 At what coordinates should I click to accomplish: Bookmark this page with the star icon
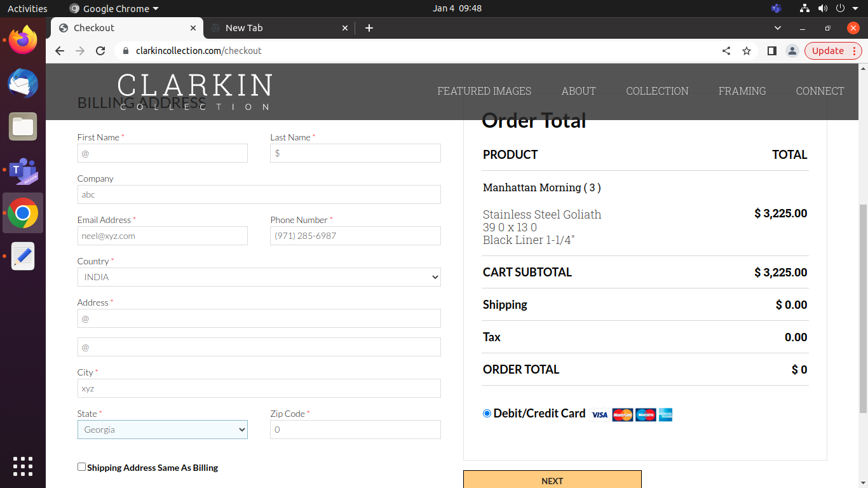747,51
